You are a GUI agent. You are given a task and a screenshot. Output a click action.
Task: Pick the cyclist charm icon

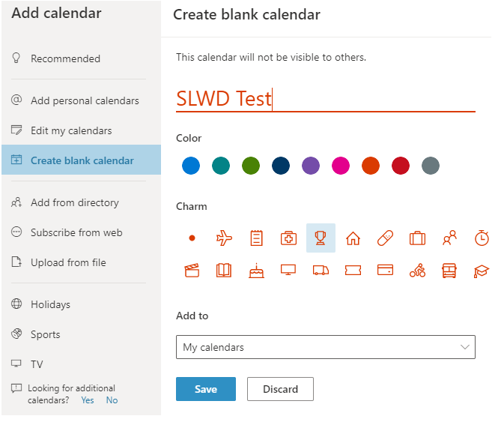(417, 271)
